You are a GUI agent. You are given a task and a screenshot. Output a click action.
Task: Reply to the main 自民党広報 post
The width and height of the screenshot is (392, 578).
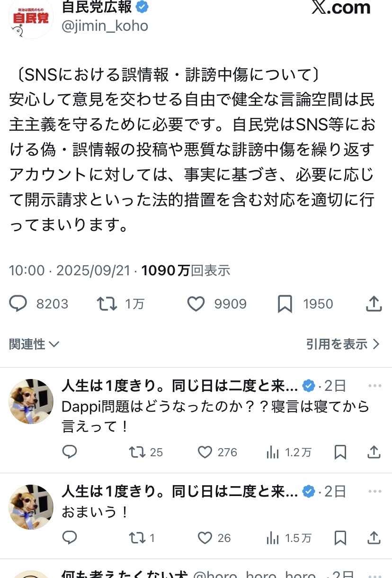point(18,304)
